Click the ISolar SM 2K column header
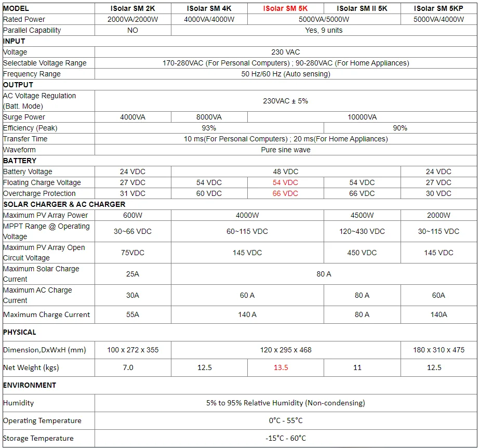The height and width of the screenshot is (448, 480). click(132, 8)
